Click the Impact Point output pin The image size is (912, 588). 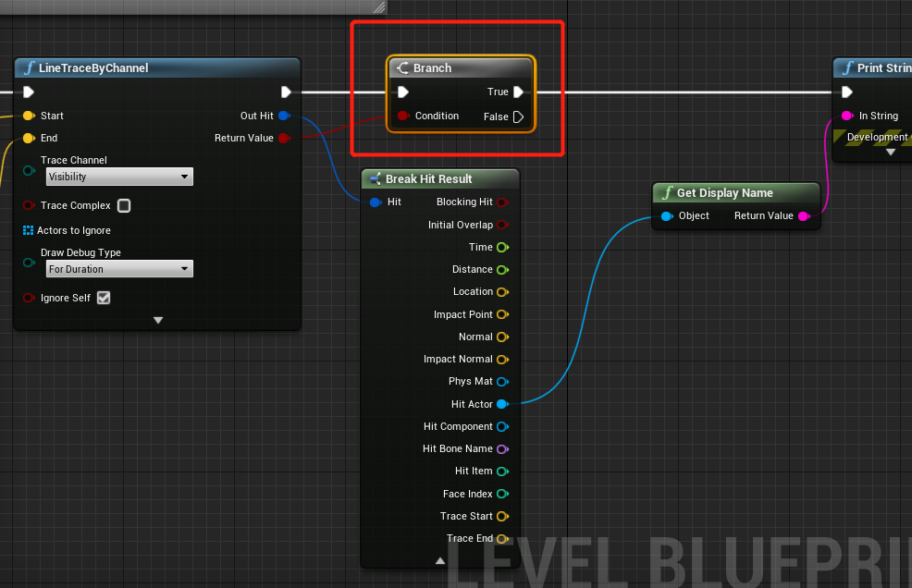(502, 314)
